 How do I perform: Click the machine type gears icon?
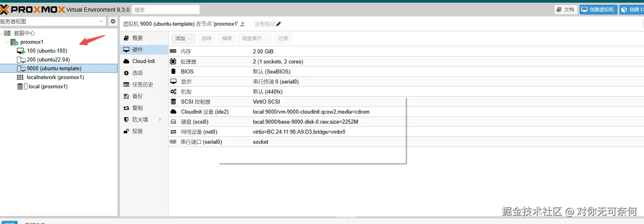click(173, 92)
